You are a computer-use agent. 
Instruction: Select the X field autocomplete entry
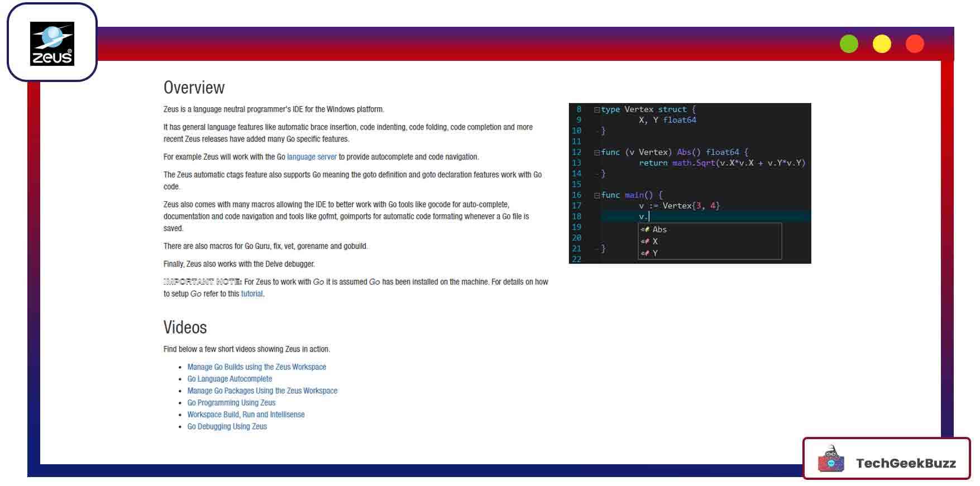point(655,241)
